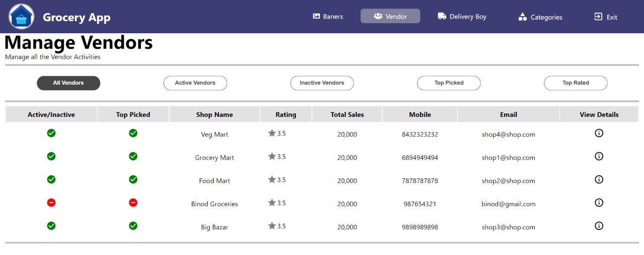Click star rating icon for Veg Mart
The height and width of the screenshot is (255, 644).
click(272, 133)
